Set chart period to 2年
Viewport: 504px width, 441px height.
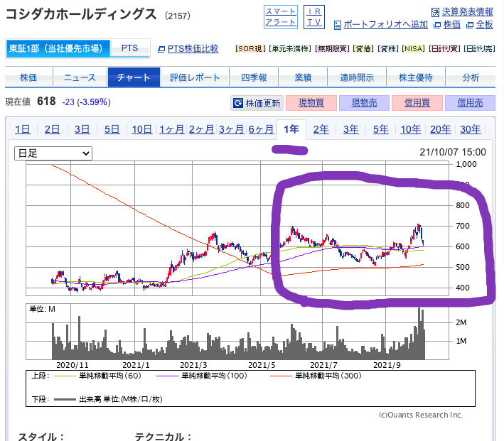click(321, 129)
